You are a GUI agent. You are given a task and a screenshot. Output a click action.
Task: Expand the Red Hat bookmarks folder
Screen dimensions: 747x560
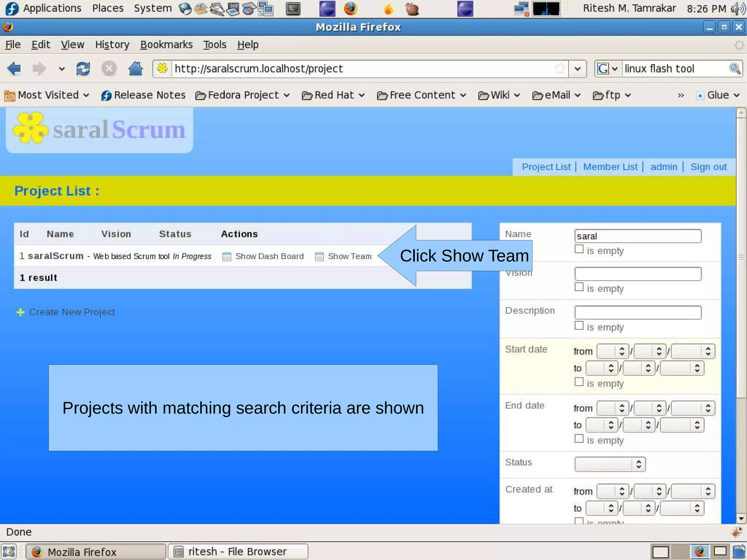coord(333,95)
